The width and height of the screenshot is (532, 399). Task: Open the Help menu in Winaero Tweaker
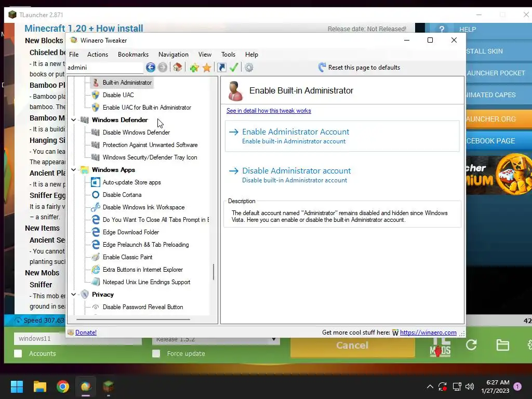[252, 54]
